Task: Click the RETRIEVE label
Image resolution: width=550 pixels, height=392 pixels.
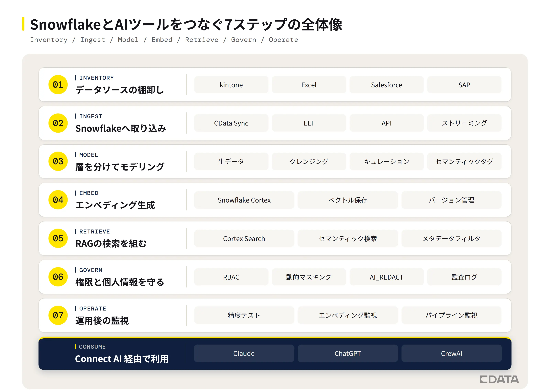Action: [95, 231]
